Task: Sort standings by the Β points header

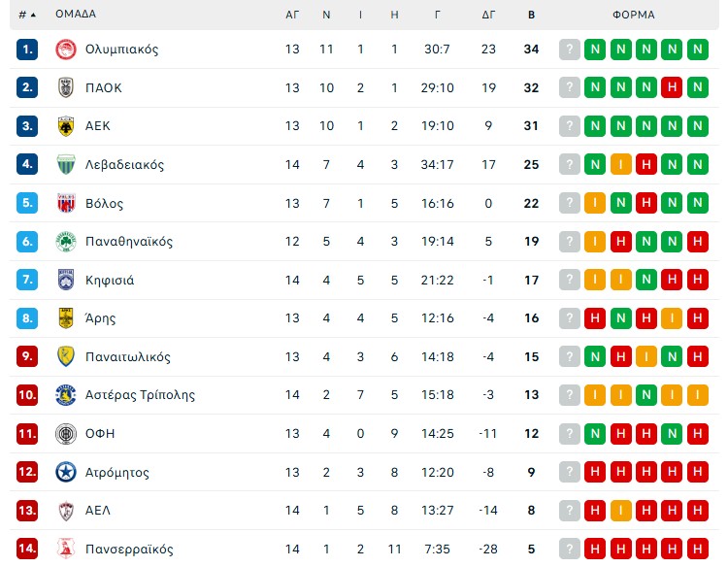Action: point(531,15)
